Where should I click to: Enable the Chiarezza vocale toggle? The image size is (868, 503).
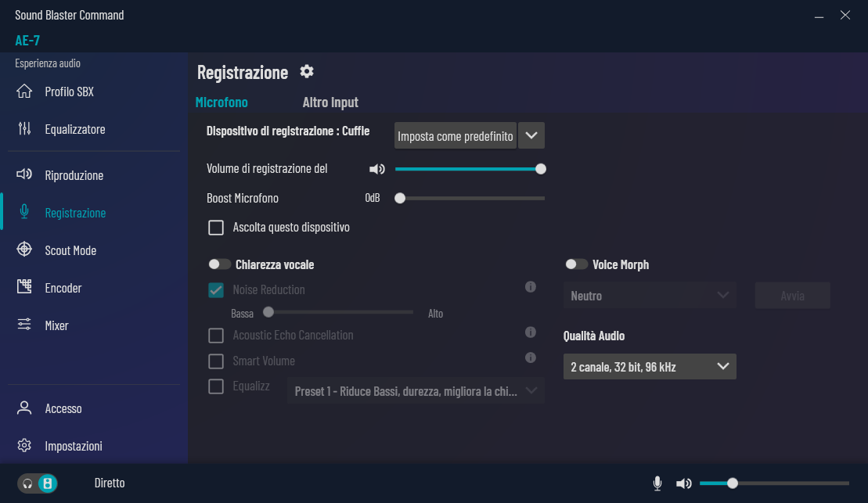219,264
